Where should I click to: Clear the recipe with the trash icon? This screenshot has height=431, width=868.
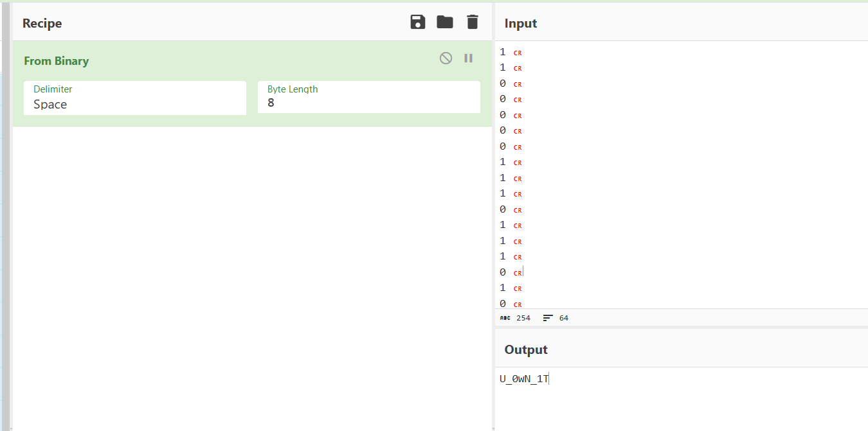[473, 22]
